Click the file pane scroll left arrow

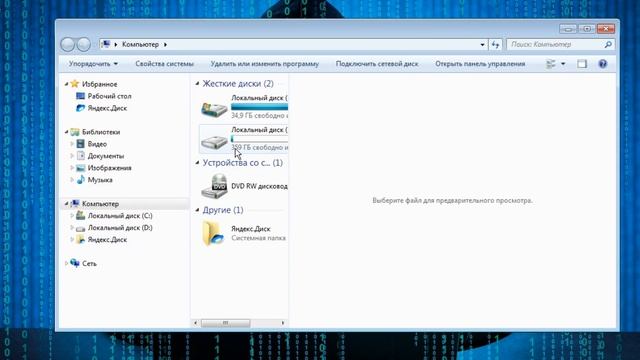click(x=196, y=323)
